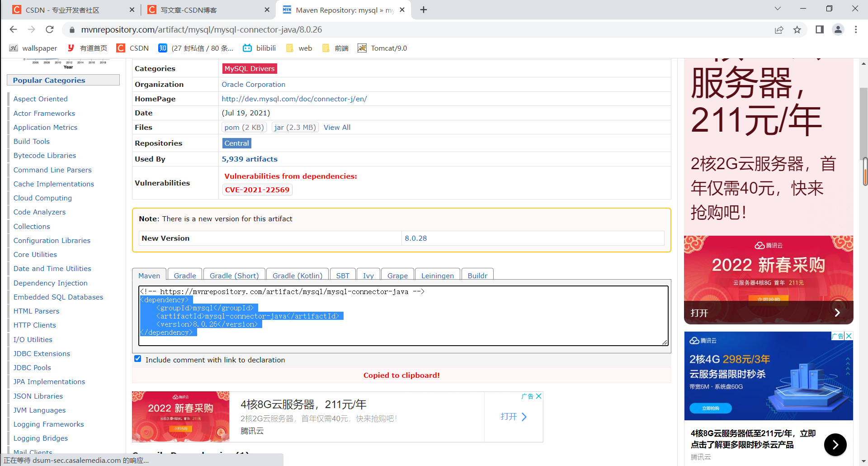Close the 写文章-CSDN博客 tab

[x=267, y=10]
